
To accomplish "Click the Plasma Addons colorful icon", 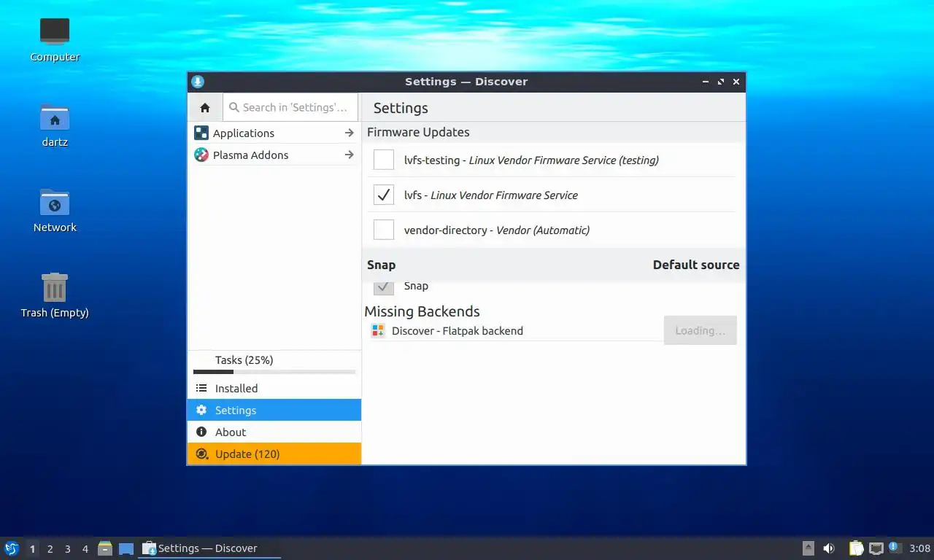I will click(x=201, y=155).
